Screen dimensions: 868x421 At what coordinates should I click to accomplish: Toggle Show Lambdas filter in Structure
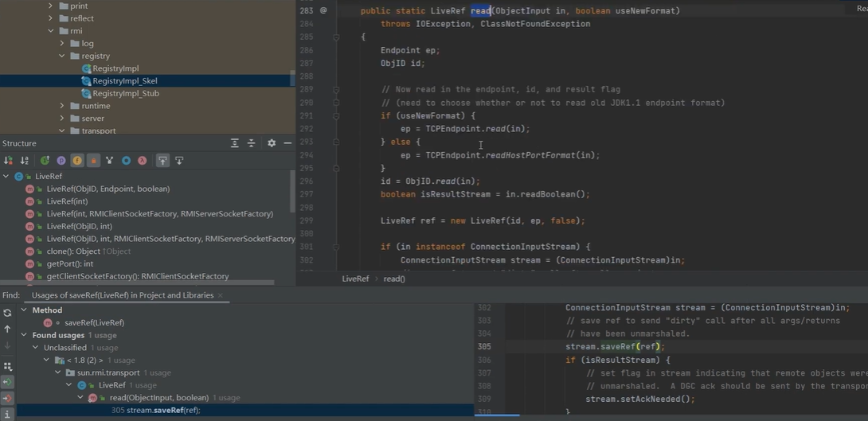pyautogui.click(x=143, y=161)
